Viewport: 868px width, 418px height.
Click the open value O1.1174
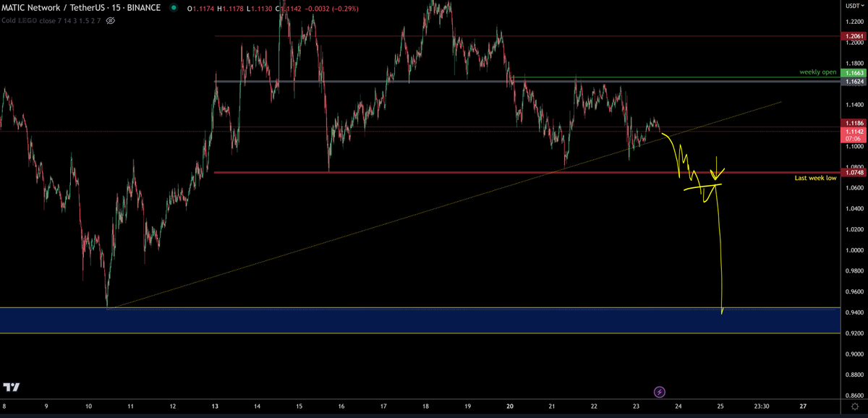pos(200,8)
